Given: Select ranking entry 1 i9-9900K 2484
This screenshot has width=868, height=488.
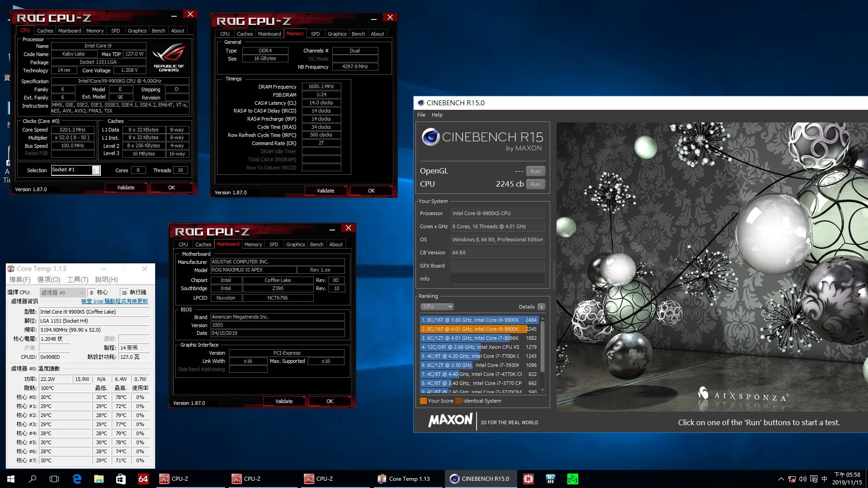Looking at the screenshot, I should click(479, 320).
